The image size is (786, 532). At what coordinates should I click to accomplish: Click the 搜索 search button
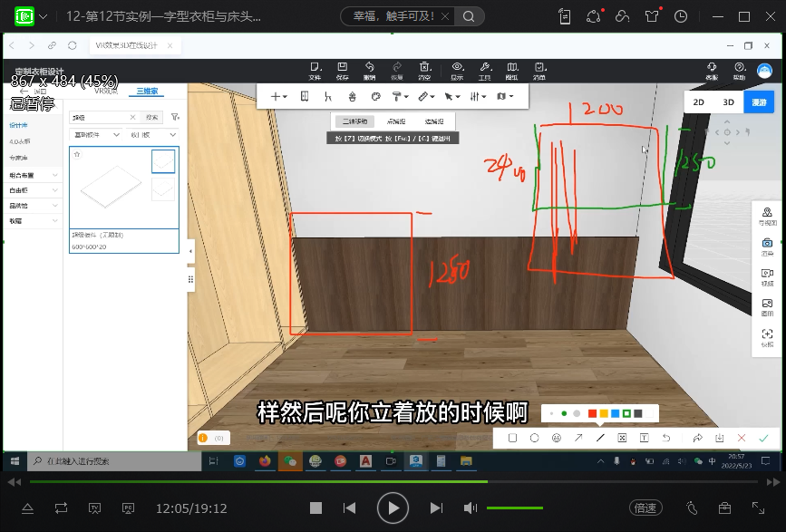pos(152,117)
